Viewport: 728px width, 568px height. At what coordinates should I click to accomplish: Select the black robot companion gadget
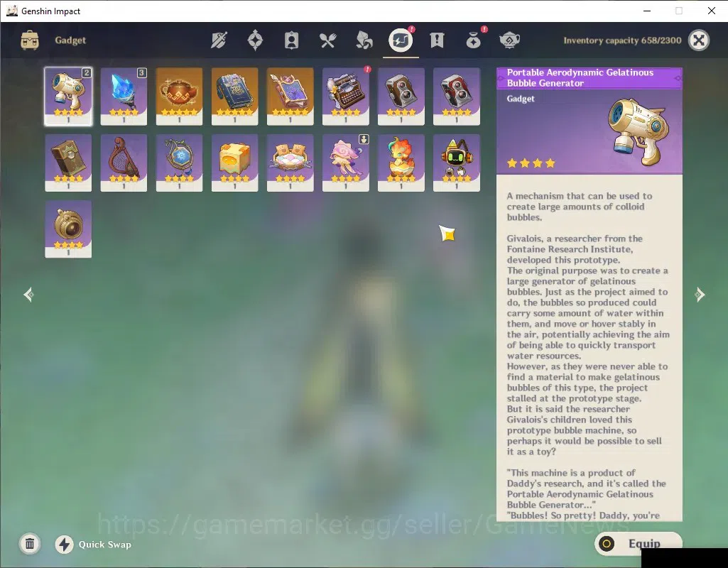457,163
